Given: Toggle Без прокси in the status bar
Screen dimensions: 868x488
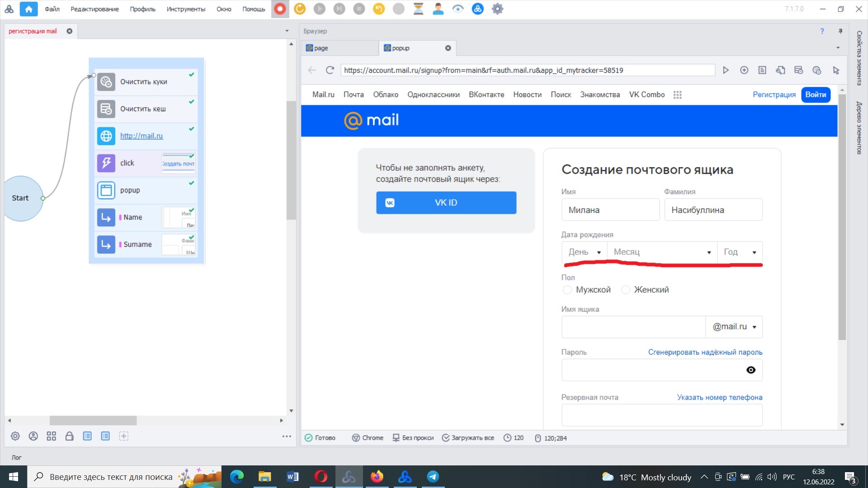Looking at the screenshot, I should [413, 438].
